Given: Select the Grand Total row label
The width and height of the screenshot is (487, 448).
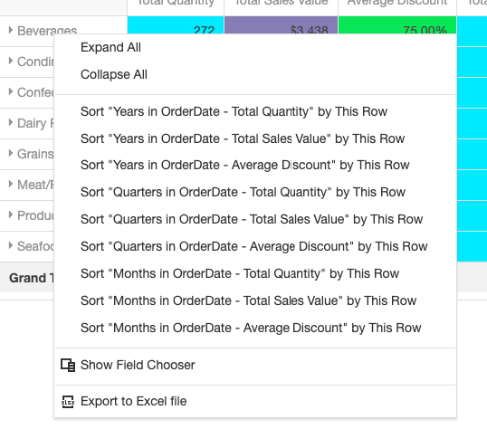Looking at the screenshot, I should 31,278.
